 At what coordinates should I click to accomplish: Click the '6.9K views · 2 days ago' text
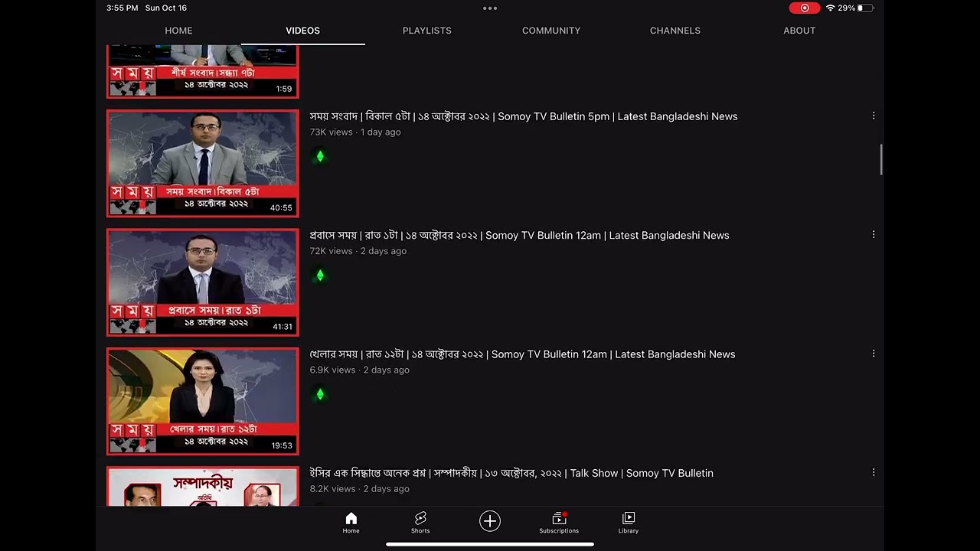(x=360, y=370)
